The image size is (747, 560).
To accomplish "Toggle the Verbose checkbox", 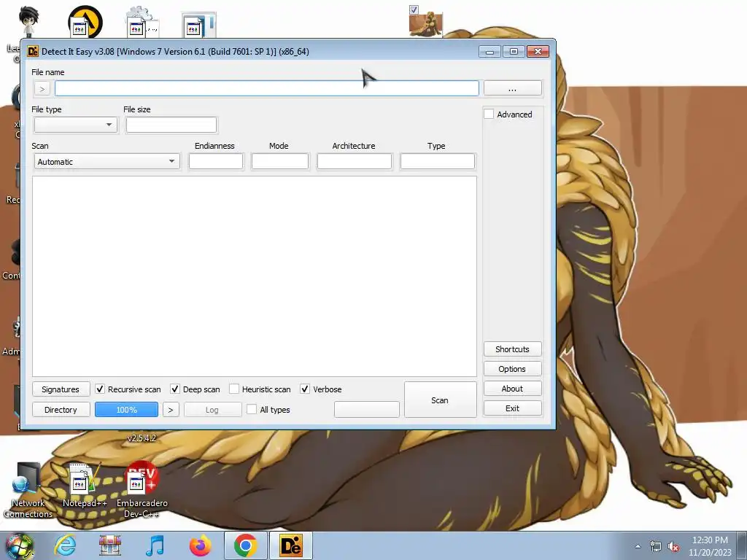I will coord(305,389).
